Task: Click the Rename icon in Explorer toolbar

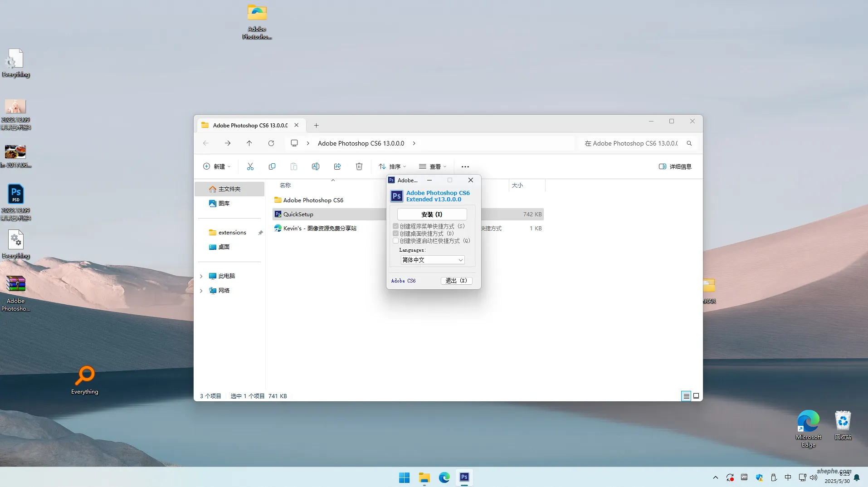Action: [316, 166]
